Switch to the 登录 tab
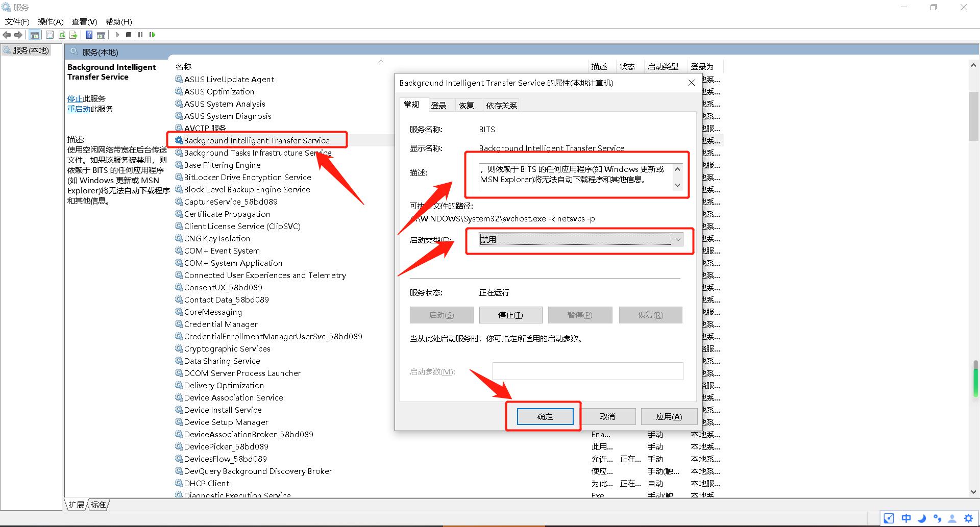This screenshot has height=527, width=980. click(438, 105)
